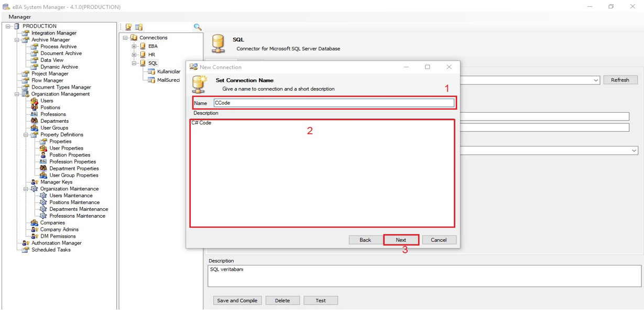
Task: Collapse the PRODUCTION root node
Action: point(8,26)
